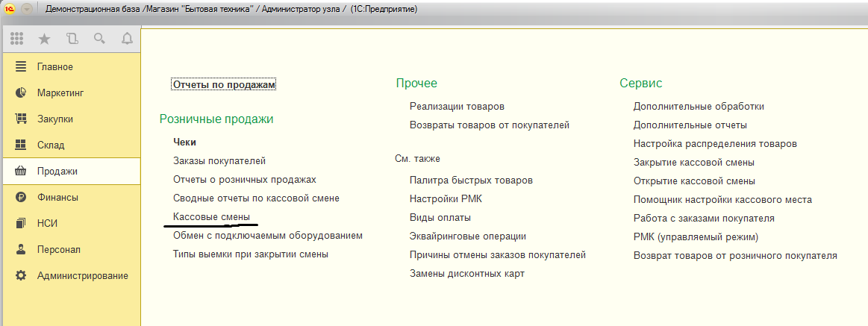868x326 pixels.
Task: Open notifications bell icon
Action: (127, 39)
